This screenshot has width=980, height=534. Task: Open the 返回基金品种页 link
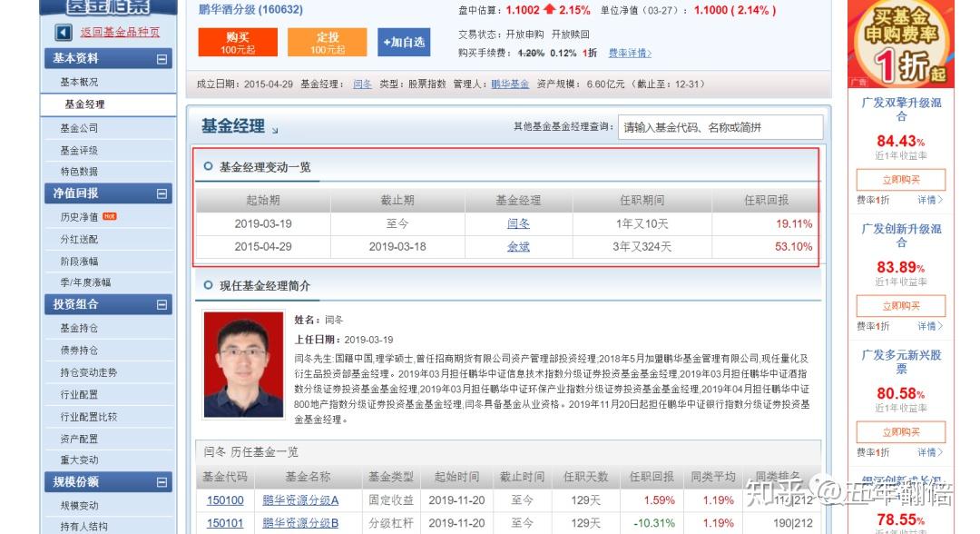[x=120, y=33]
